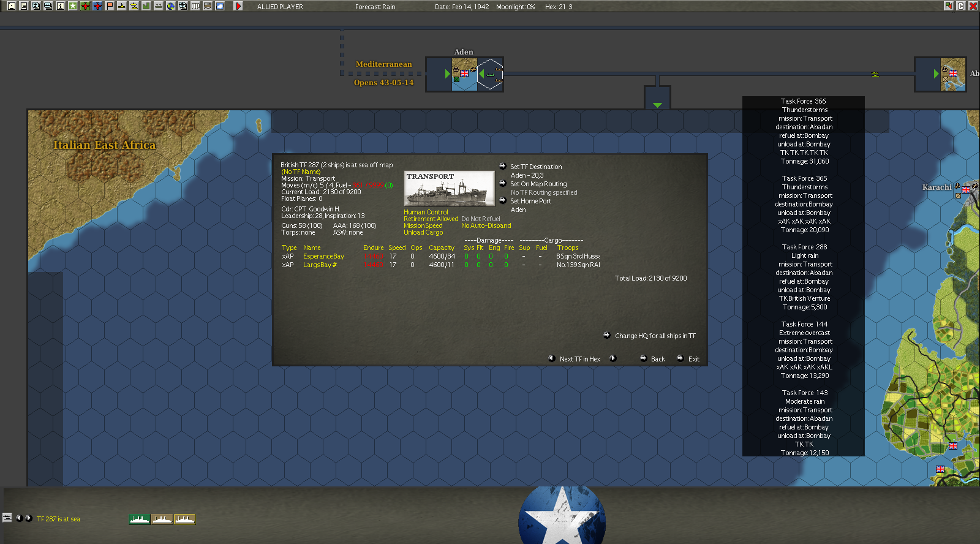
Task: Click the crosshair target toolbar icon
Action: coord(183,6)
